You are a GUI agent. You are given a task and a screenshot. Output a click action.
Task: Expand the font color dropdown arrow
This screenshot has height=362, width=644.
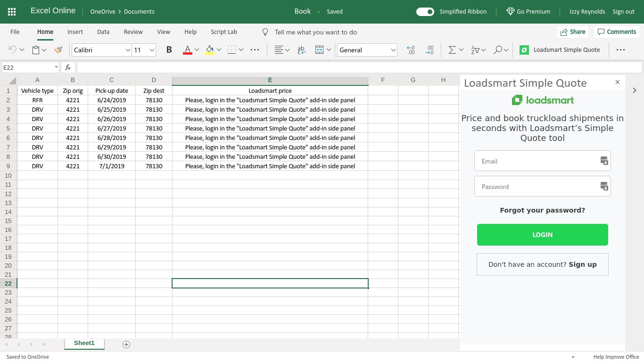click(x=197, y=50)
